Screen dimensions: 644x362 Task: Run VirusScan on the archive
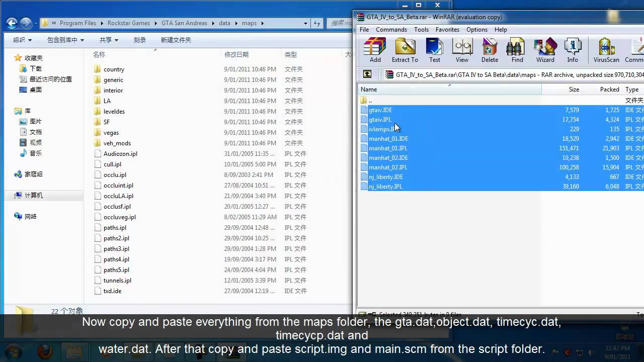606,50
